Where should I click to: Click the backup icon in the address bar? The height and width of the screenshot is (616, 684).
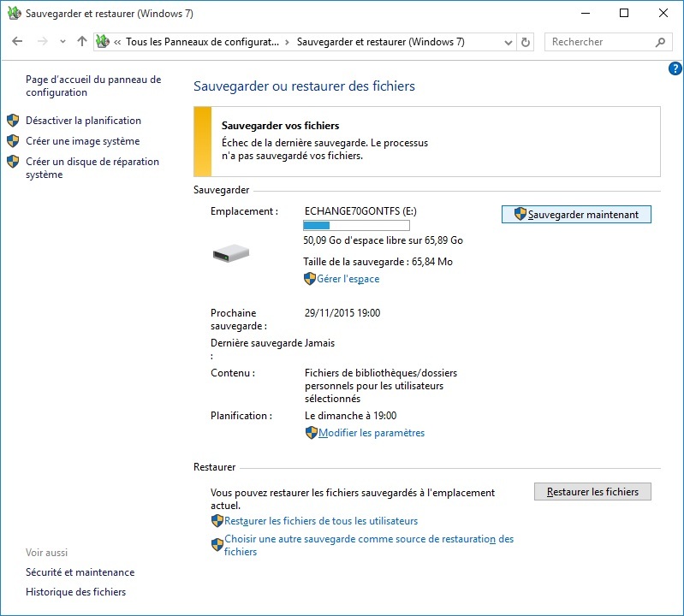tap(103, 41)
